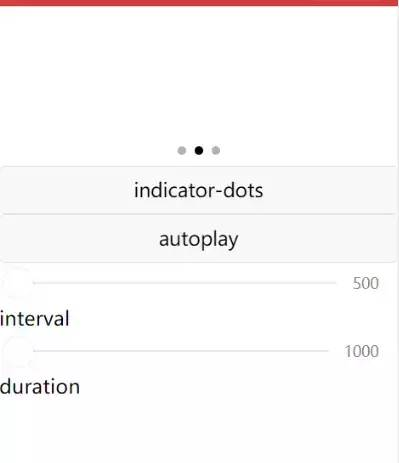The width and height of the screenshot is (399, 463).
Task: Select the first gray indicator dot
Action: [182, 150]
